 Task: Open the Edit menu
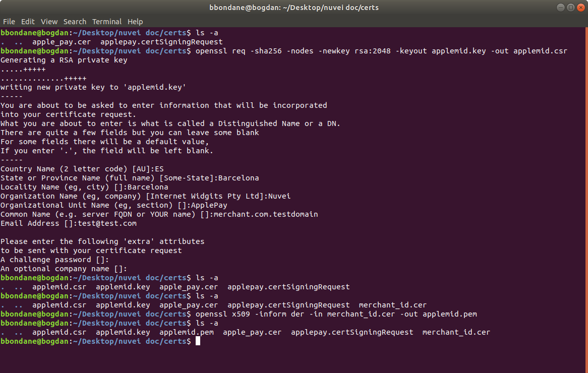point(28,22)
